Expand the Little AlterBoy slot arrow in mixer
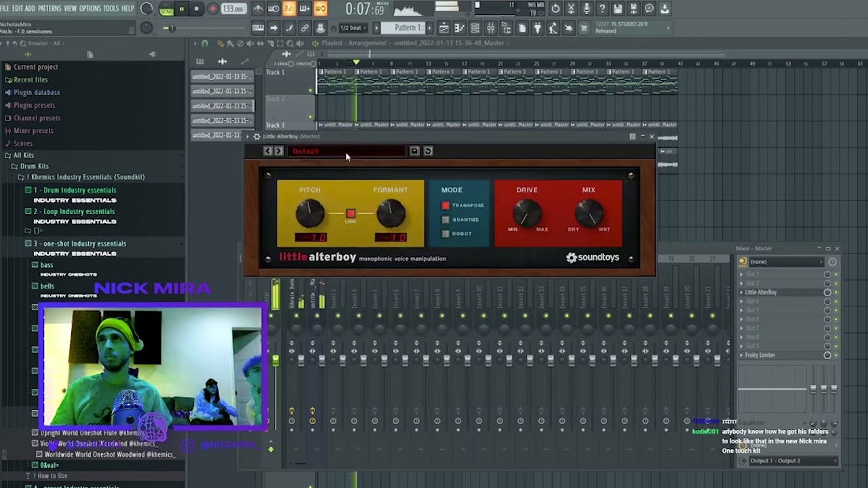868x488 pixels. pyautogui.click(x=741, y=292)
